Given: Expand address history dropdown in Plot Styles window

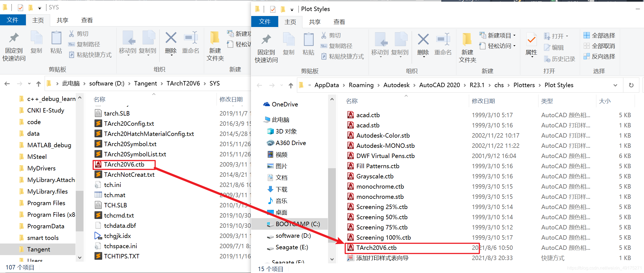Looking at the screenshot, I should (x=615, y=85).
